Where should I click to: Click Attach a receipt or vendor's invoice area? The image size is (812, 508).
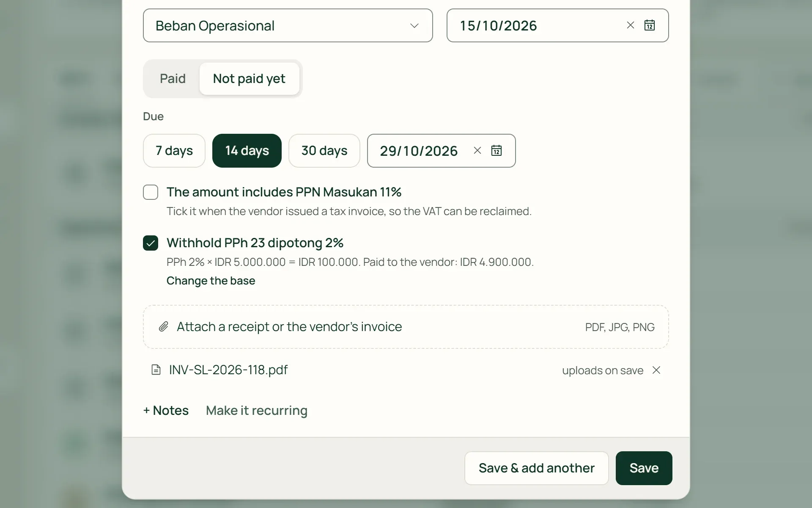click(x=406, y=327)
